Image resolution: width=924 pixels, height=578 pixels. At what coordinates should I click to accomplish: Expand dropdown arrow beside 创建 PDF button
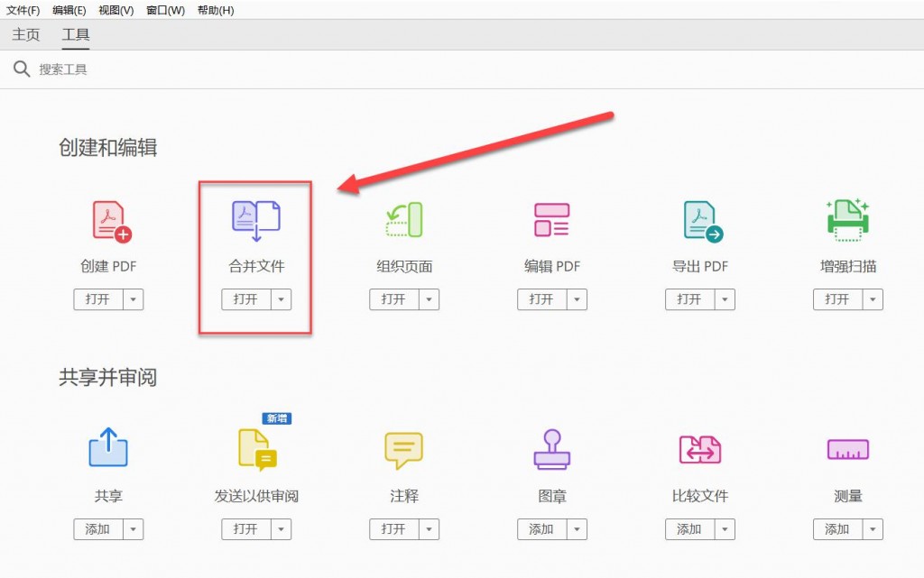(134, 299)
